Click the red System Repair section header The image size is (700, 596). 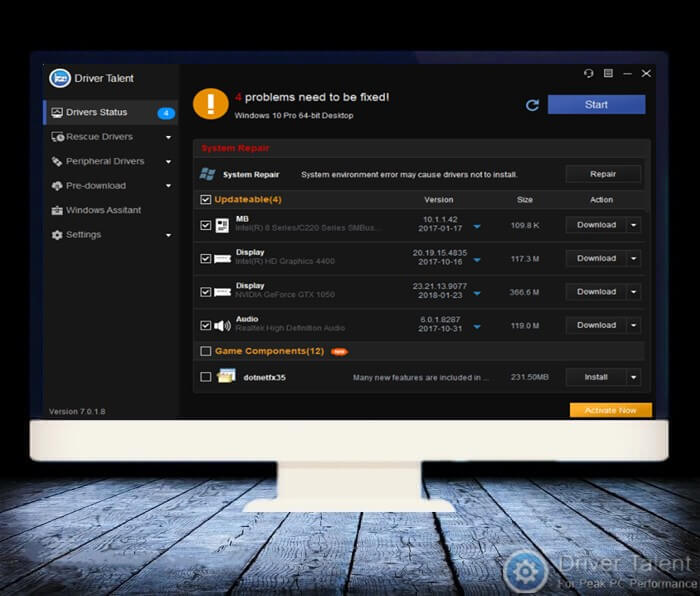(235, 148)
